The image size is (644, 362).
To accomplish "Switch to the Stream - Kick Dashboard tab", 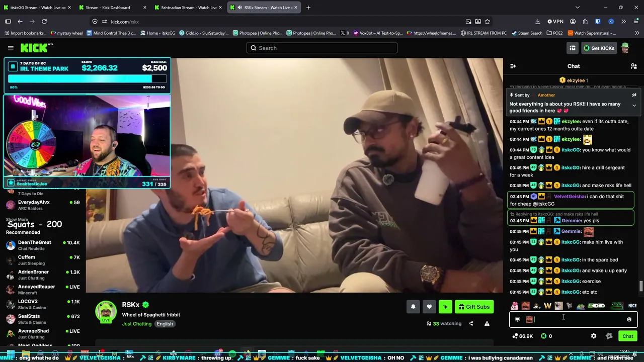I will [x=112, y=8].
